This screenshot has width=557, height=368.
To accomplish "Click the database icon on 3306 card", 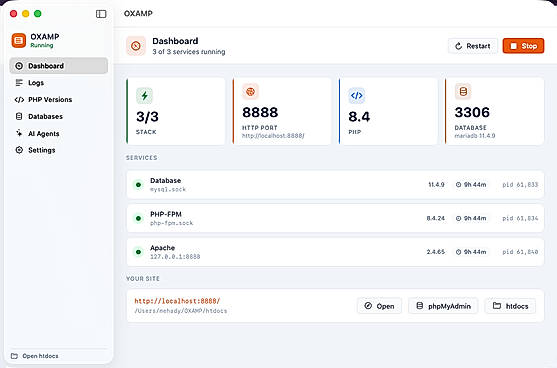I will click(463, 92).
